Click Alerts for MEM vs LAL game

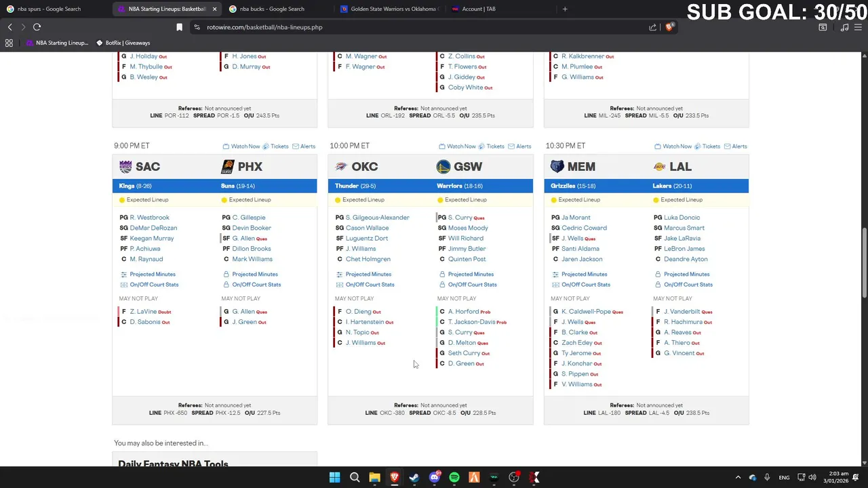coord(735,146)
